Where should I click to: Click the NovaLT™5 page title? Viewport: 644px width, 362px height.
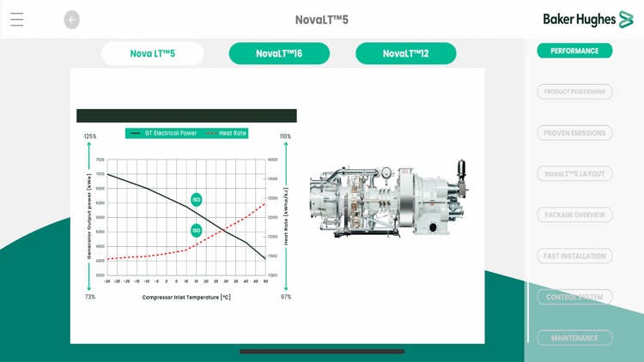coord(322,20)
